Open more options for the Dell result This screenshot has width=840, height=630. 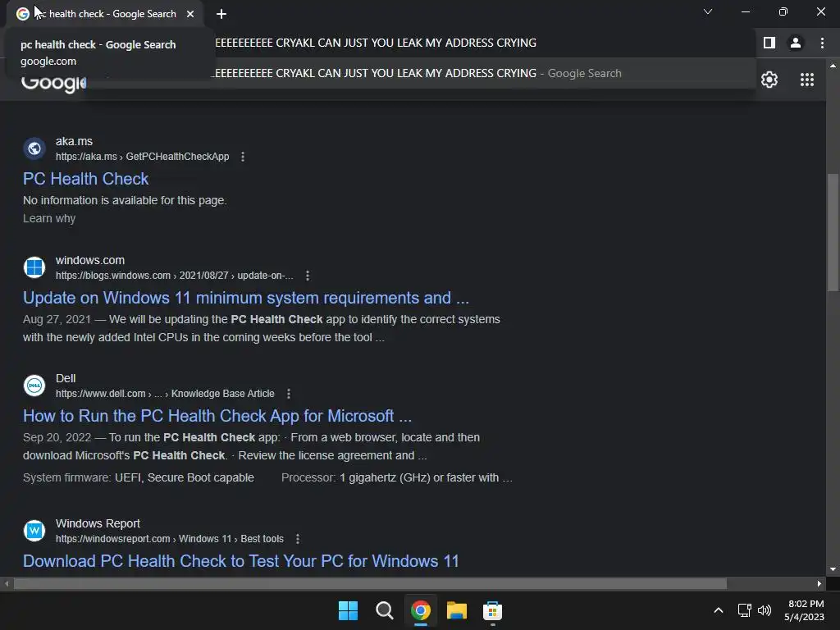point(289,394)
